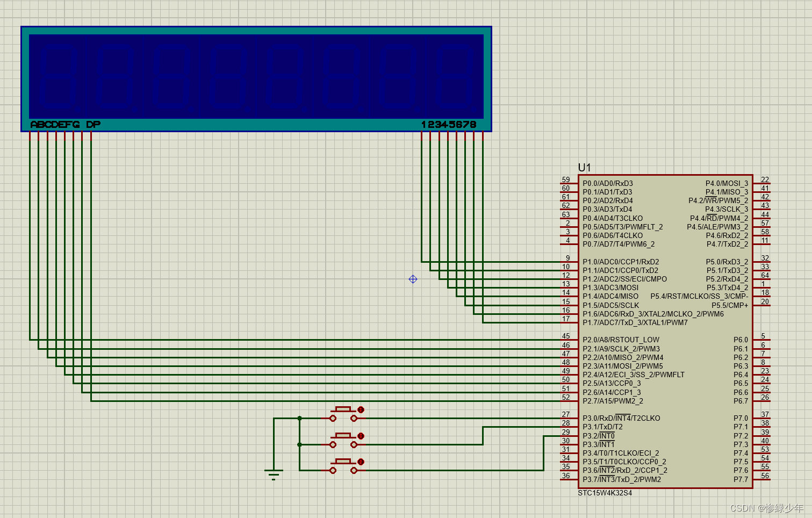This screenshot has height=518, width=812.
Task: Toggle the latch dot on the P3.2 push button
Action: 361,462
